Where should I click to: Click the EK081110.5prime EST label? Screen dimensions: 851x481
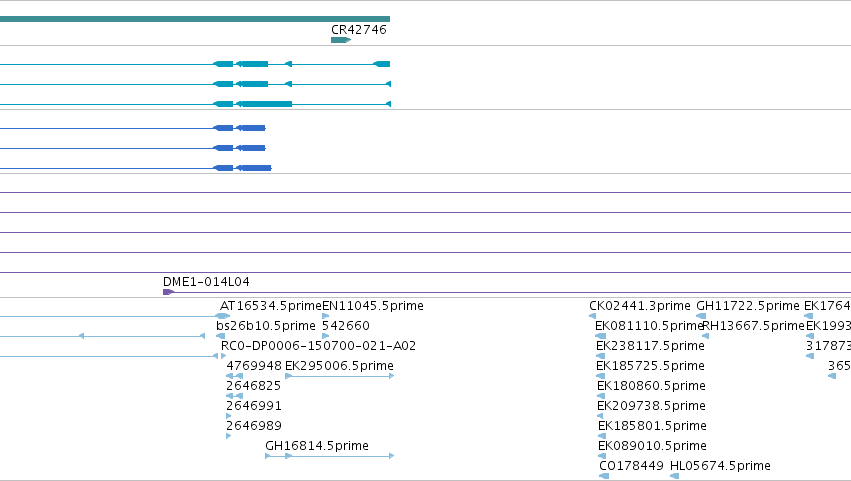coord(649,326)
